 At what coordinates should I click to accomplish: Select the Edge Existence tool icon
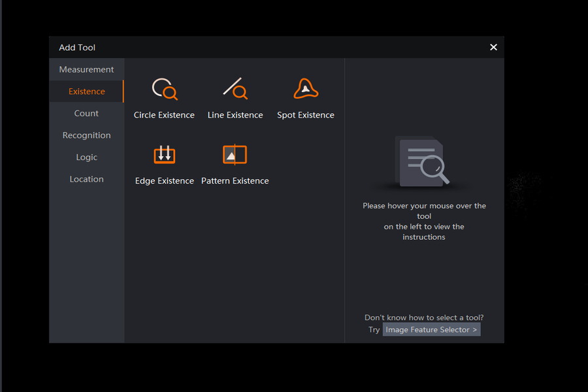pos(164,155)
